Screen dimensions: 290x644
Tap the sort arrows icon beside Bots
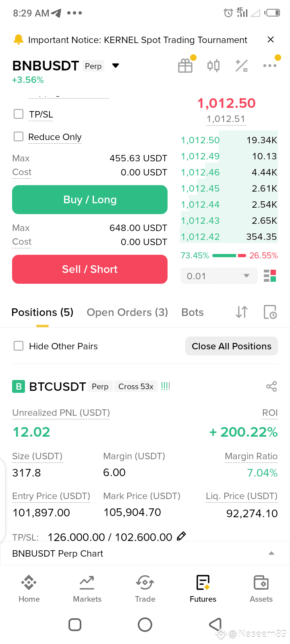(x=242, y=312)
